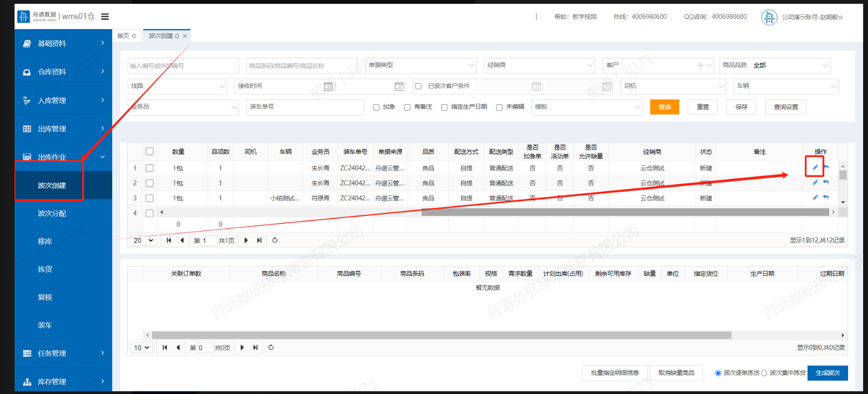Click the refresh icon in the top table pager

coord(275,240)
